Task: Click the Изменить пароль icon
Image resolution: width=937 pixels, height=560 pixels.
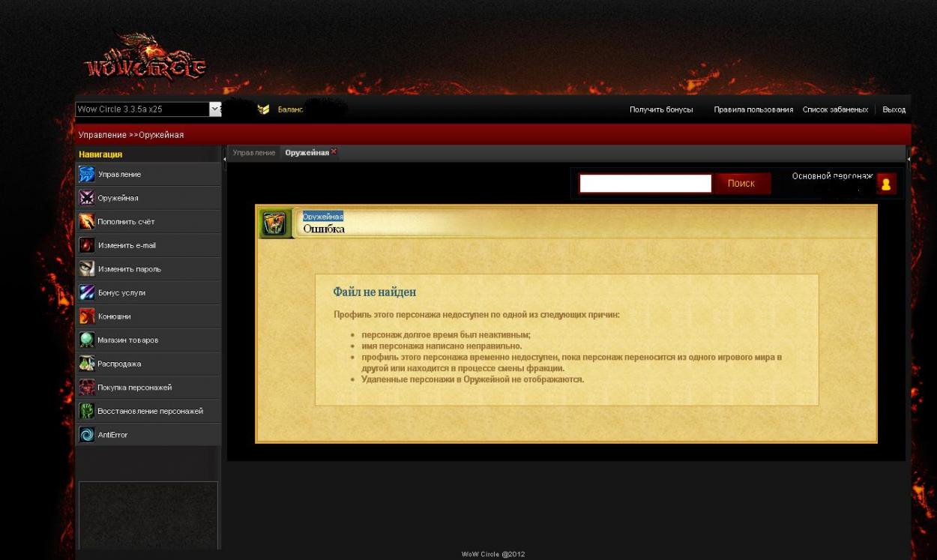Action: tap(87, 269)
